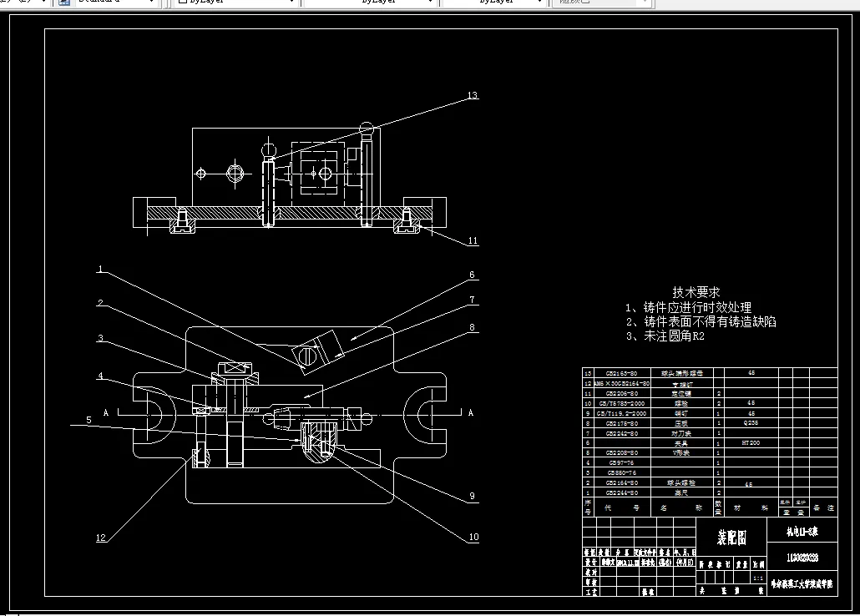The width and height of the screenshot is (860, 616).
Task: Select the GB/T119.2-2000 code cell
Action: [x=622, y=414]
